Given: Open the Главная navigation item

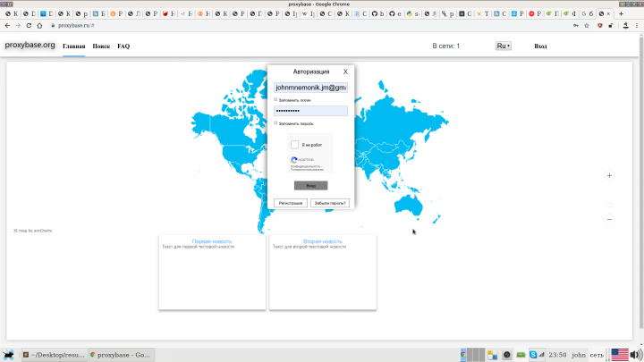Looking at the screenshot, I should coord(74,46).
